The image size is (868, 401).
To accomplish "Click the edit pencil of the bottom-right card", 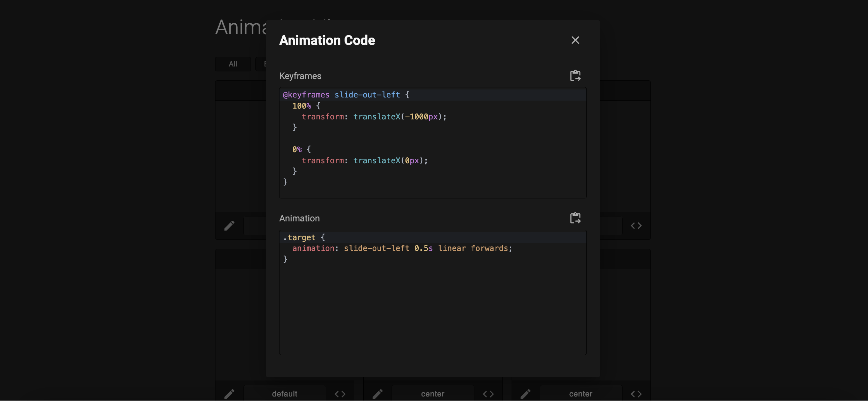I will click(526, 394).
